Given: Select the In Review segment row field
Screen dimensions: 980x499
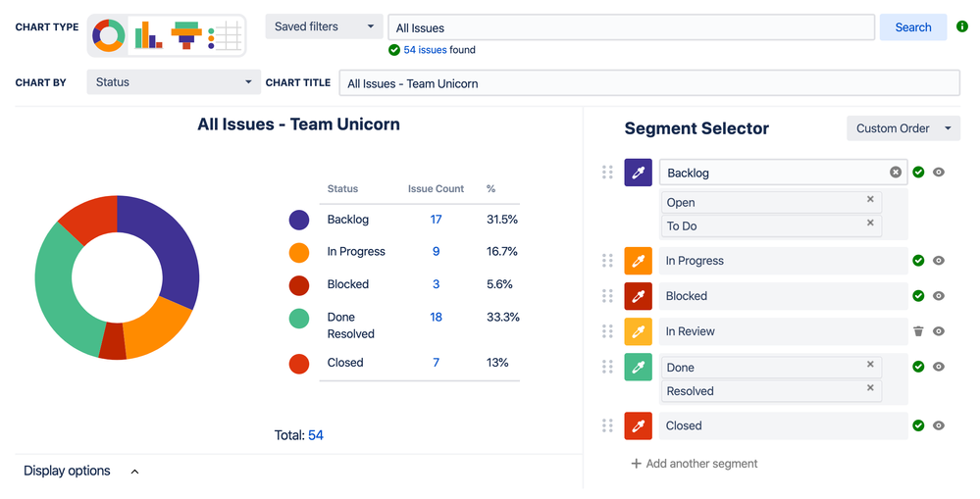Looking at the screenshot, I should click(783, 331).
